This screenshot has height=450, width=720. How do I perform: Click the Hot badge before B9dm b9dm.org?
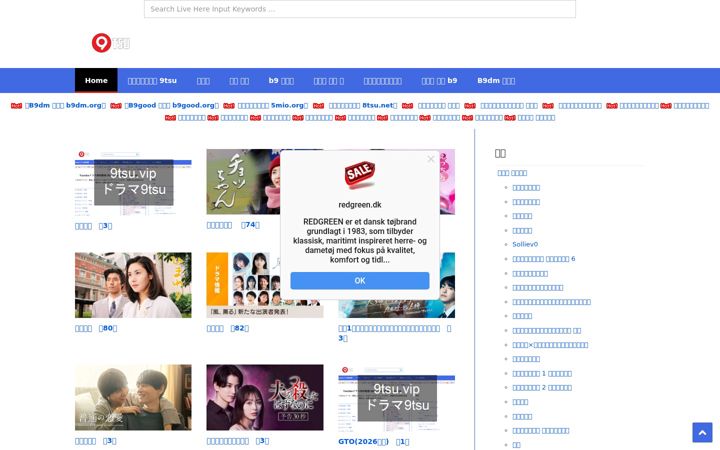[x=17, y=106]
